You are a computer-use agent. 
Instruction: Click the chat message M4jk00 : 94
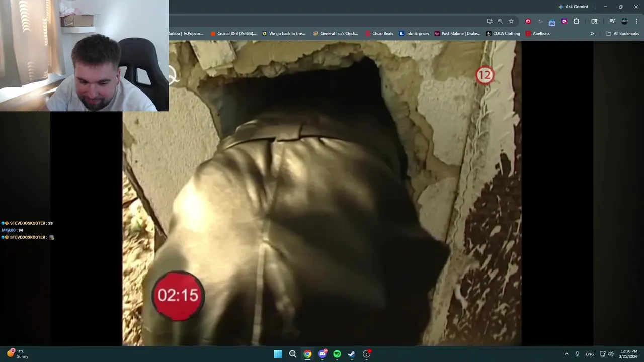click(x=13, y=230)
